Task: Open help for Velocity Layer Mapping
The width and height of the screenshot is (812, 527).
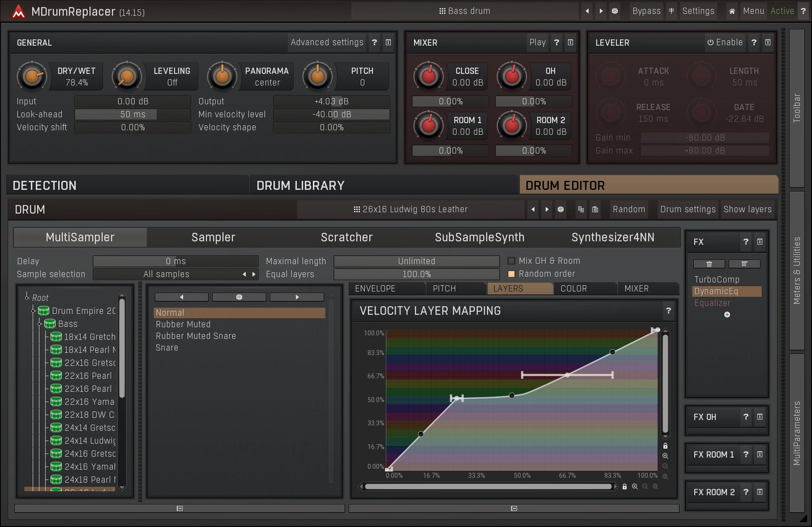Action: (x=668, y=311)
